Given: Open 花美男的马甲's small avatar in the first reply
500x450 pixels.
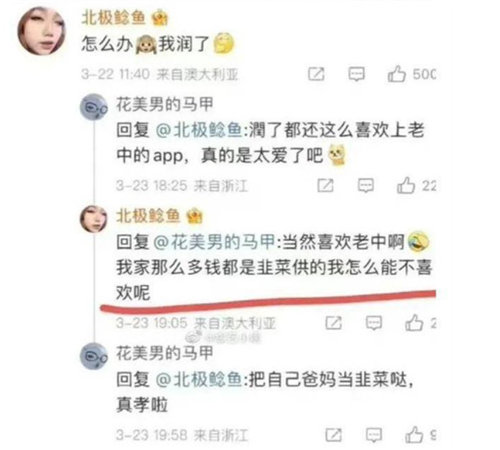Looking at the screenshot, I should pos(94,107).
